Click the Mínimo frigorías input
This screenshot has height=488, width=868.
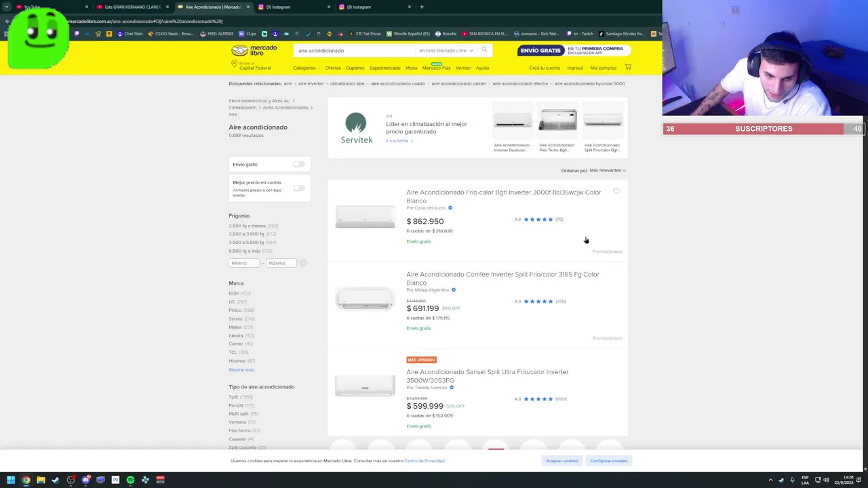[244, 263]
